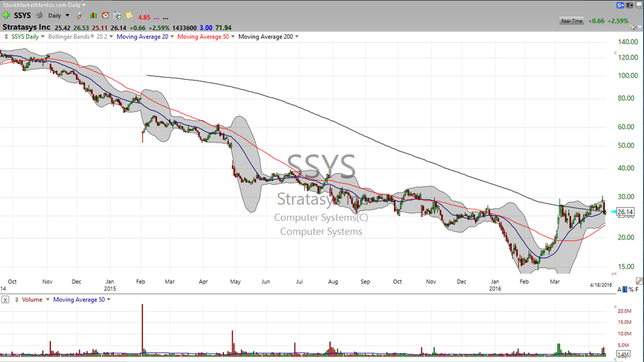Viewport: 644px width, 362px height.
Task: Click the green plus add-symbol icon
Action: [x=6, y=15]
